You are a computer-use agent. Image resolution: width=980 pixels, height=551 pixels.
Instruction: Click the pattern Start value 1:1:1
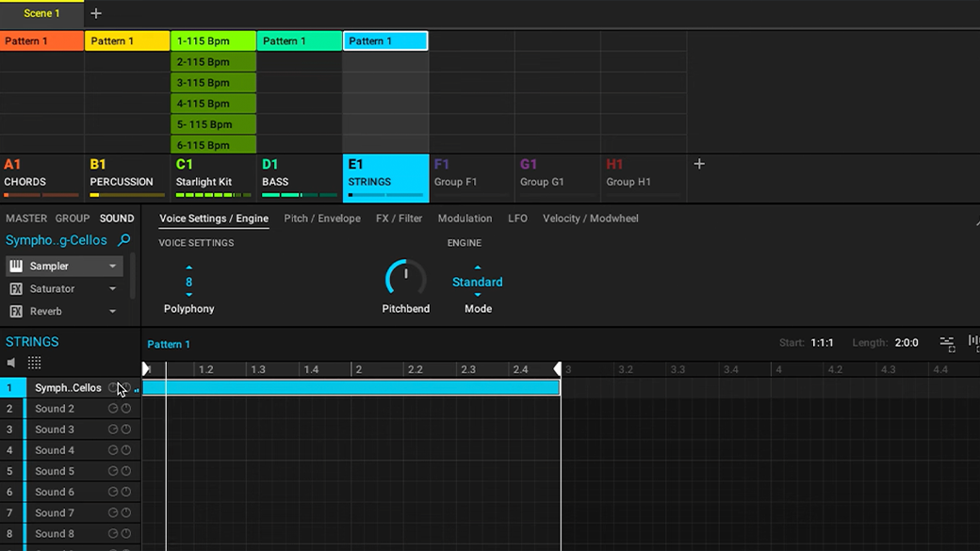(822, 343)
